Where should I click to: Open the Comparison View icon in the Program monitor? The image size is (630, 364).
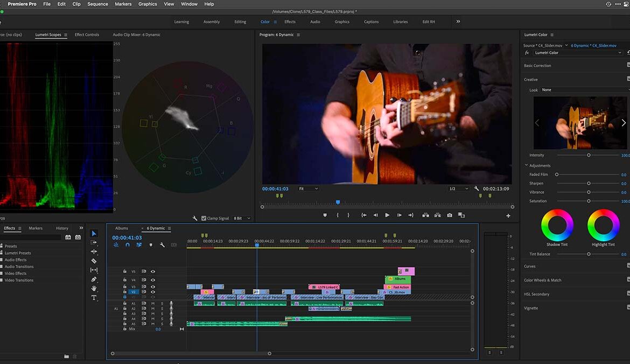point(461,215)
